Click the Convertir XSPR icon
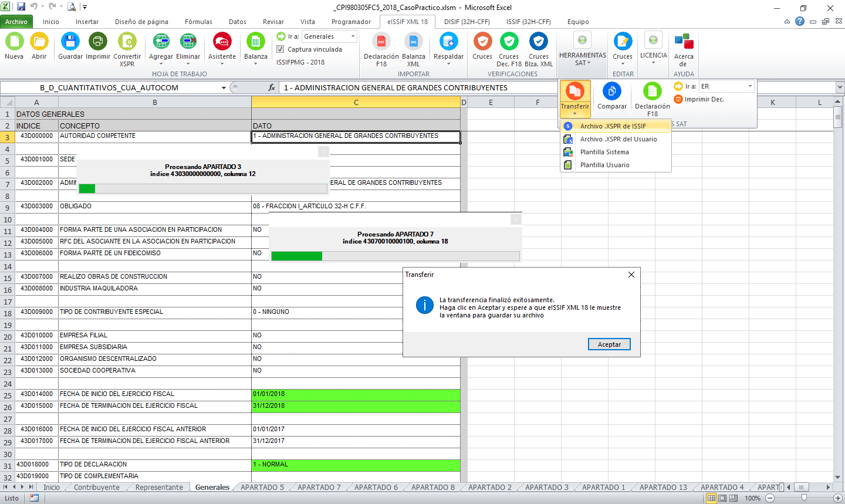Image resolution: width=845 pixels, height=504 pixels. (127, 42)
